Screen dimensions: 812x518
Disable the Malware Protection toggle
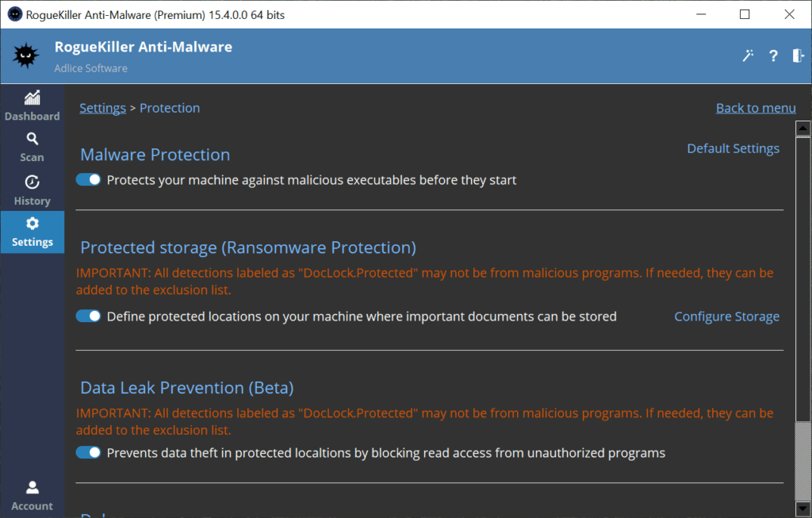point(89,180)
